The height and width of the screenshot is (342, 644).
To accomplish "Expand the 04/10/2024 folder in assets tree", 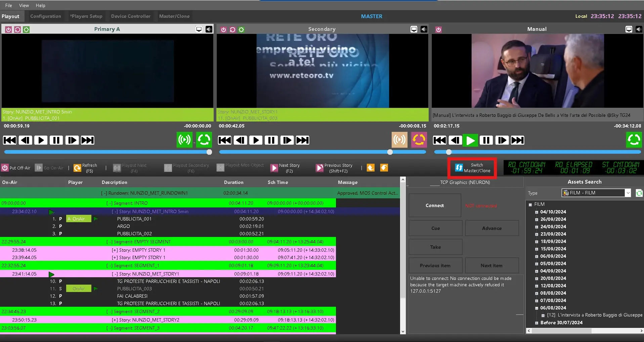I will click(x=536, y=212).
